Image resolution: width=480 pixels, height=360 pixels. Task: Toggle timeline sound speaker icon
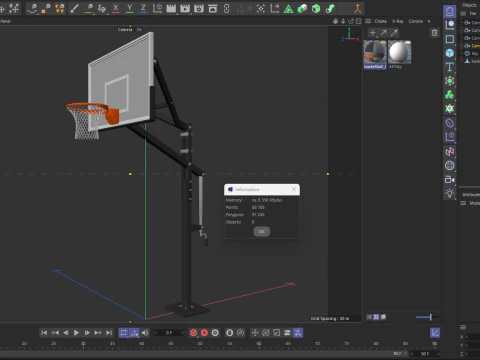tap(145, 333)
